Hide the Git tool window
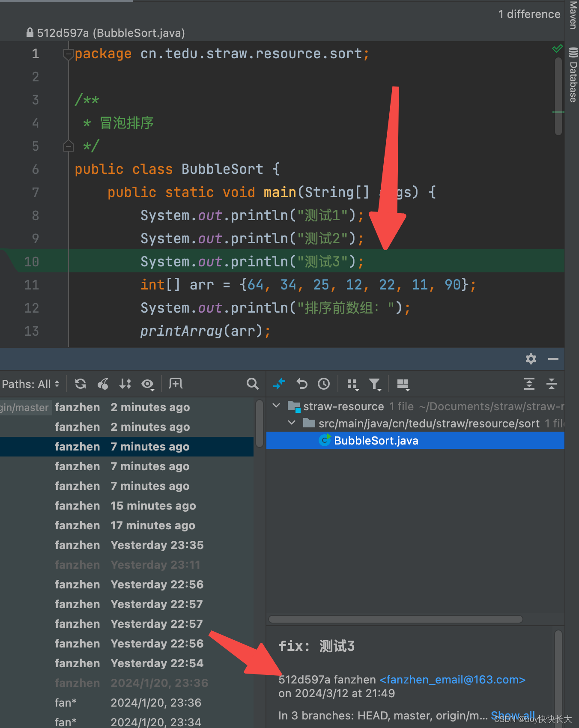Viewport: 579px width, 728px height. (x=553, y=359)
